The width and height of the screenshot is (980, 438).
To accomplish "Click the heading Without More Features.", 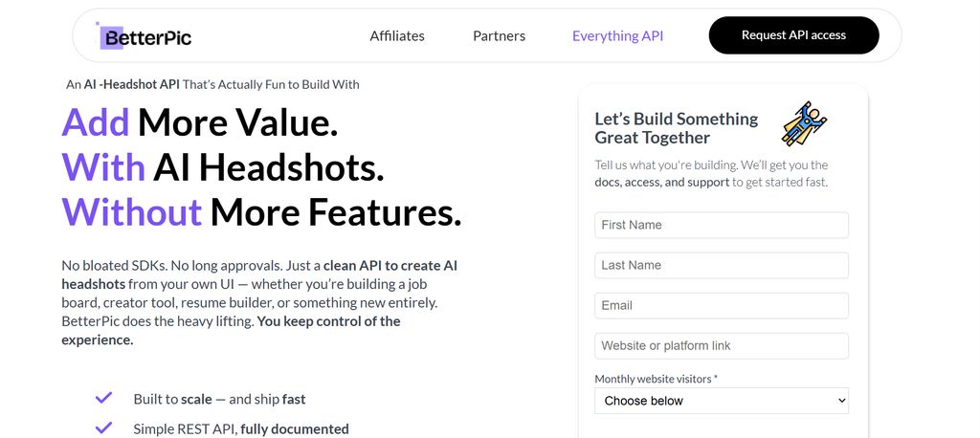I will click(x=261, y=212).
